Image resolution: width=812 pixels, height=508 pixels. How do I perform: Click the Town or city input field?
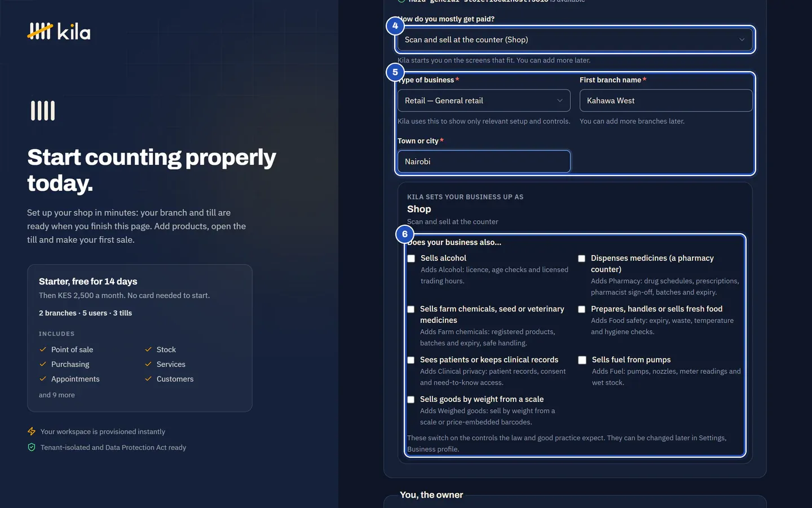[484, 161]
